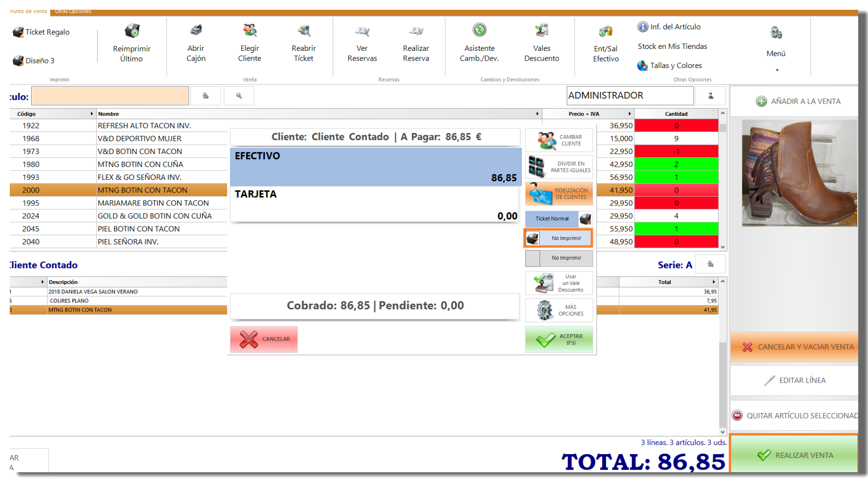868x482 pixels.
Task: Open the Menú gears dropdown
Action: [x=776, y=48]
